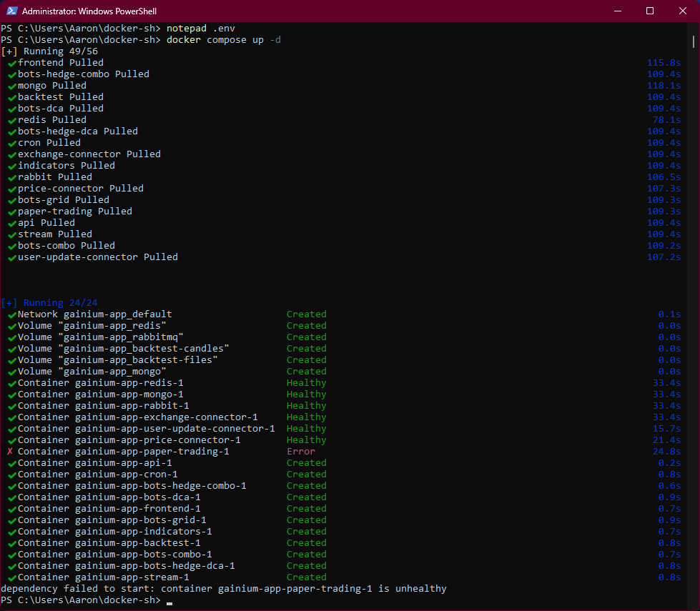
Task: Click the 118.1s timing for mongo
Action: pos(664,86)
